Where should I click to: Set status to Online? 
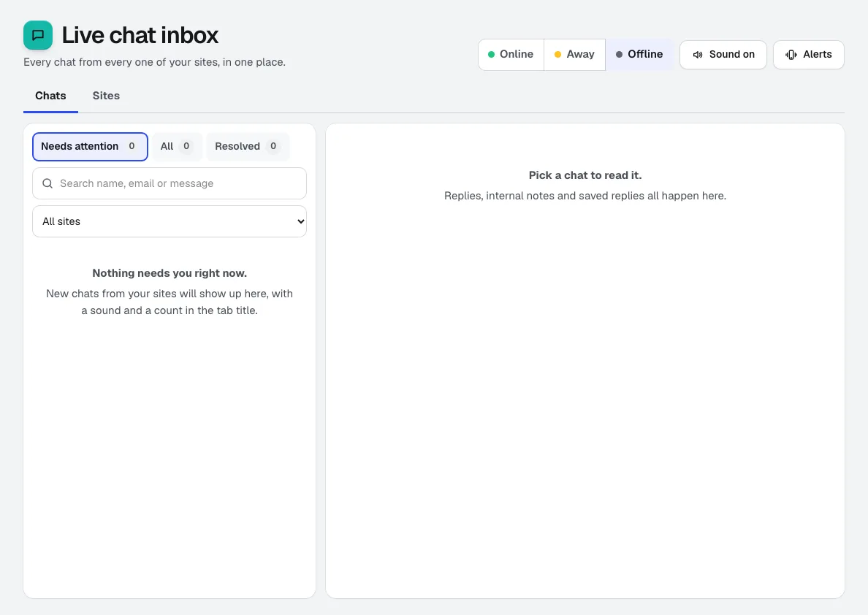511,54
